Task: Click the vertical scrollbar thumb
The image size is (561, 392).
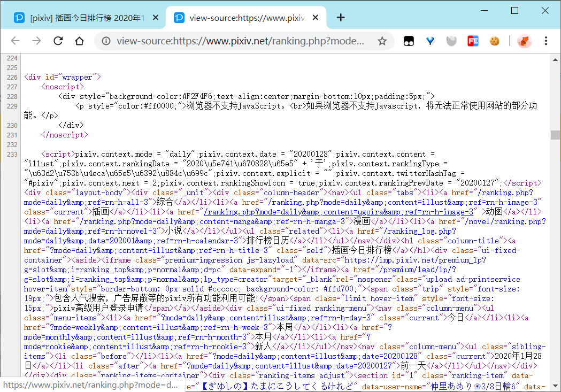Action: (x=555, y=135)
